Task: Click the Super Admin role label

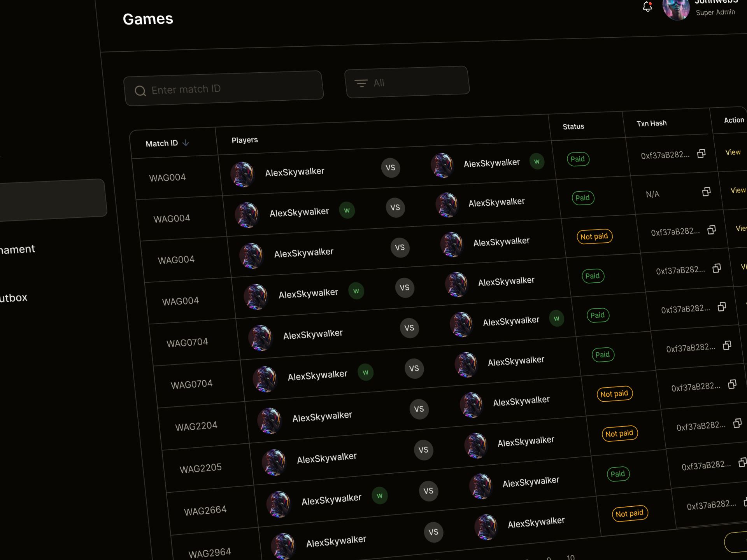Action: (x=715, y=12)
